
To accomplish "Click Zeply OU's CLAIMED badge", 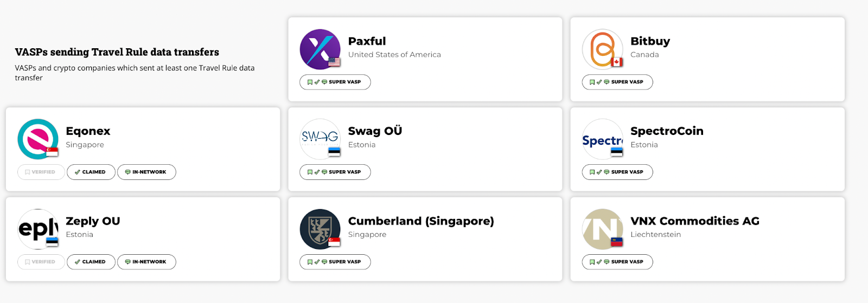I will (x=91, y=262).
